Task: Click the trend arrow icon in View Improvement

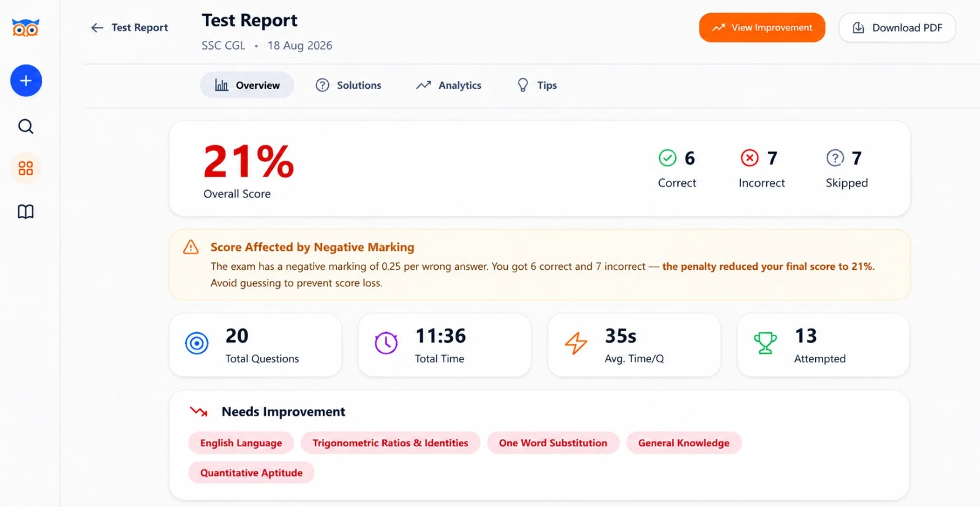Action: tap(718, 28)
